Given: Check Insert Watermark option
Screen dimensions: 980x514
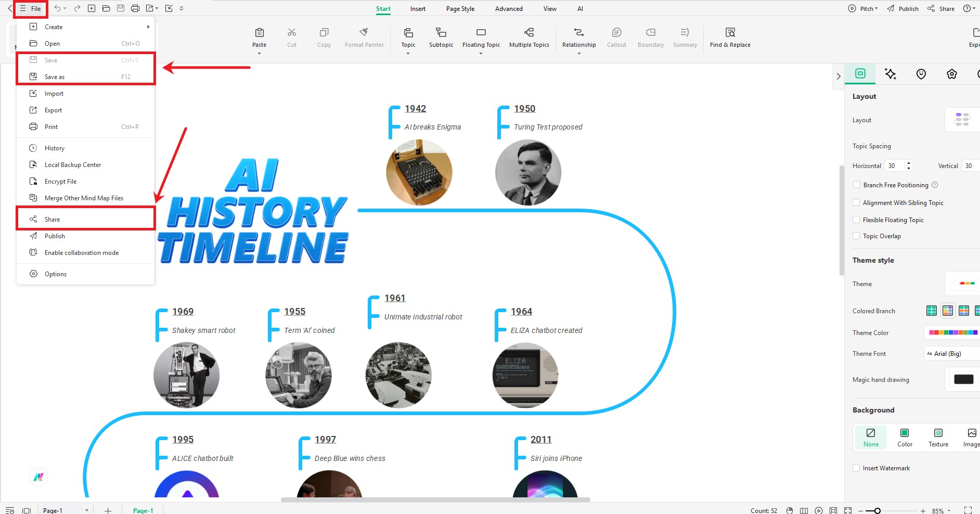Looking at the screenshot, I should (856, 468).
